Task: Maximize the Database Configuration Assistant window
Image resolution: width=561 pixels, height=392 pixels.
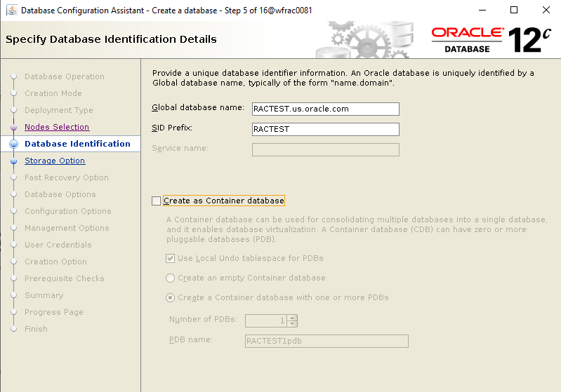Action: pos(514,10)
